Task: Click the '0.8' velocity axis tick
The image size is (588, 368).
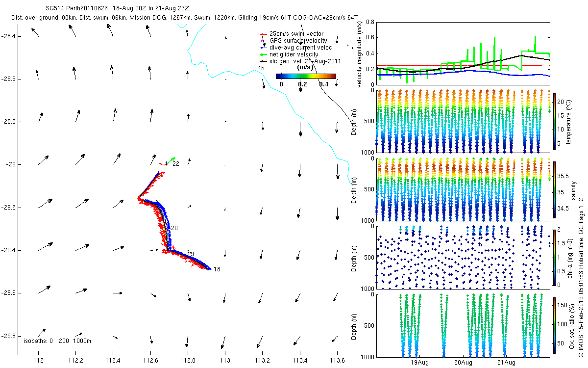Action: (370, 22)
